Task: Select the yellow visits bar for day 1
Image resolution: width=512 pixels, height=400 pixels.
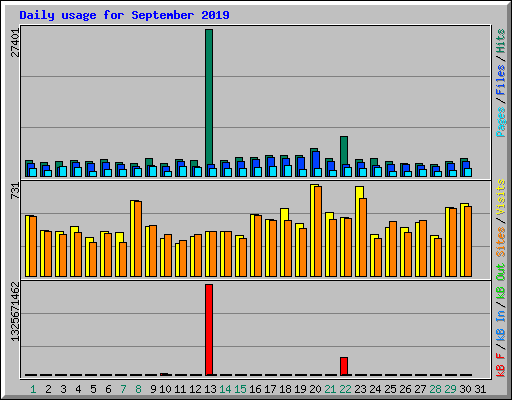Action: point(27,246)
